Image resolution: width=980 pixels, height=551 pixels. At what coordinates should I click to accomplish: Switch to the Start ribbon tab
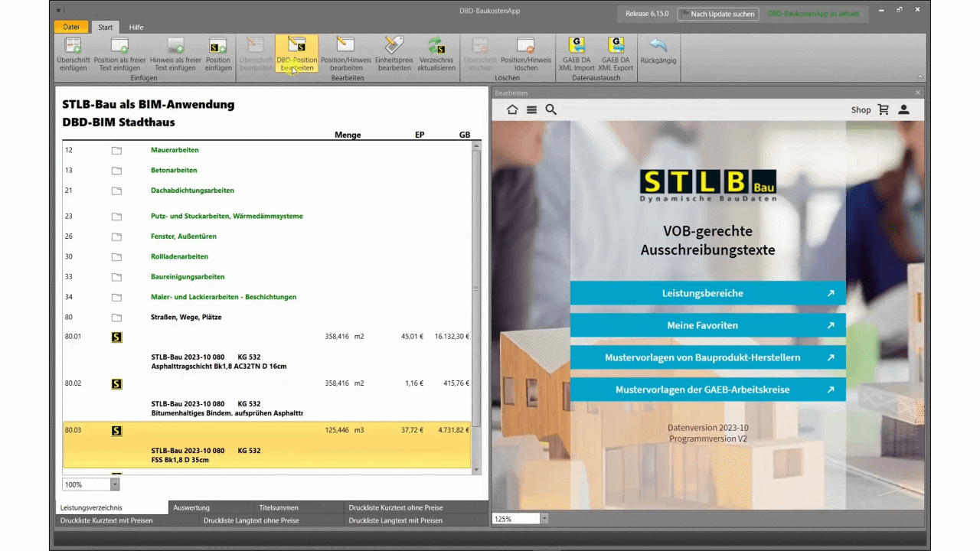105,27
